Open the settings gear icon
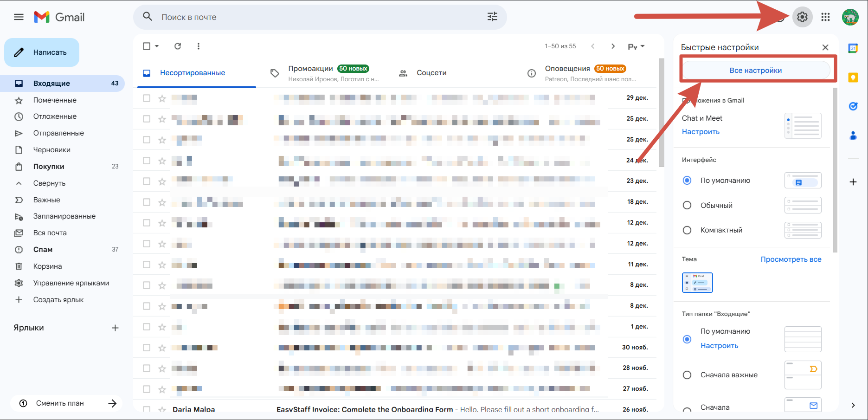868x420 pixels. click(x=802, y=17)
